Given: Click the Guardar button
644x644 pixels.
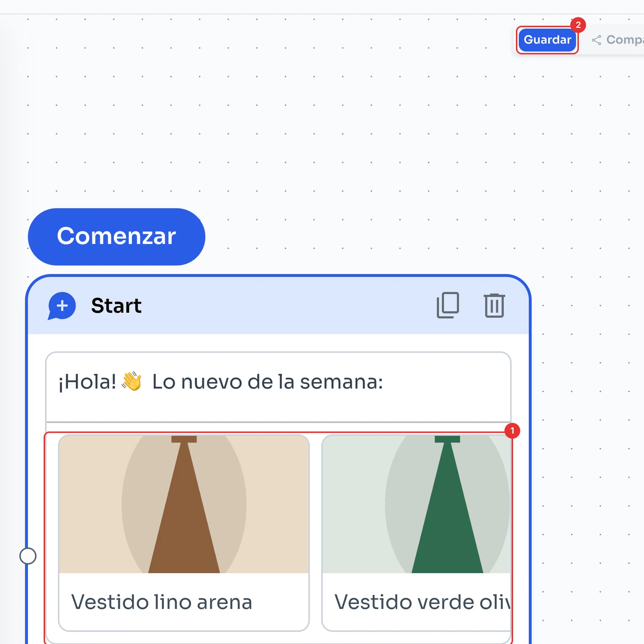Looking at the screenshot, I should pyautogui.click(x=547, y=40).
